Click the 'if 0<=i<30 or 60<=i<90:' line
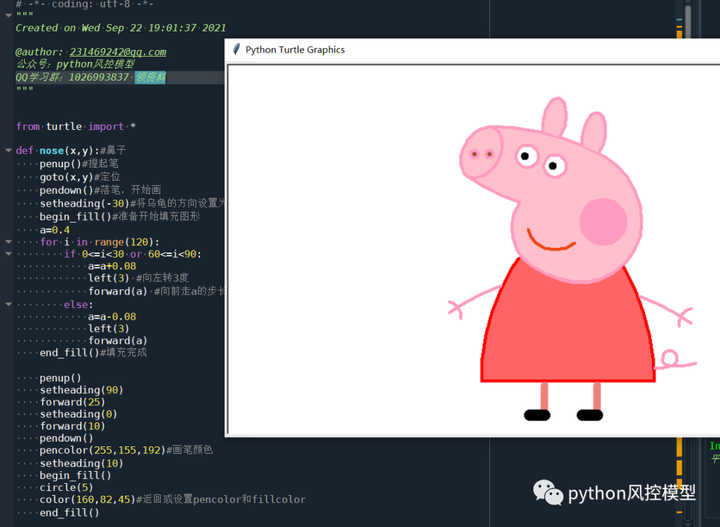Image resolution: width=720 pixels, height=527 pixels. coord(133,254)
